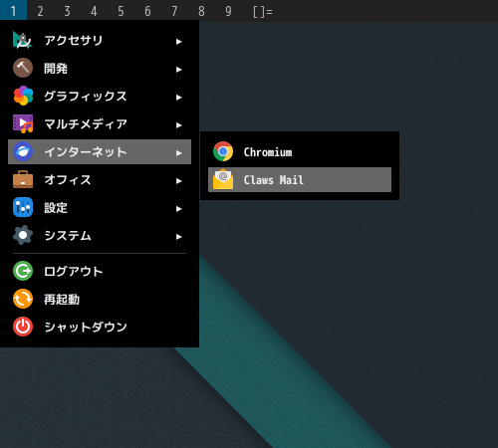Expand the システム submenu arrow
498x448 pixels.
point(179,237)
